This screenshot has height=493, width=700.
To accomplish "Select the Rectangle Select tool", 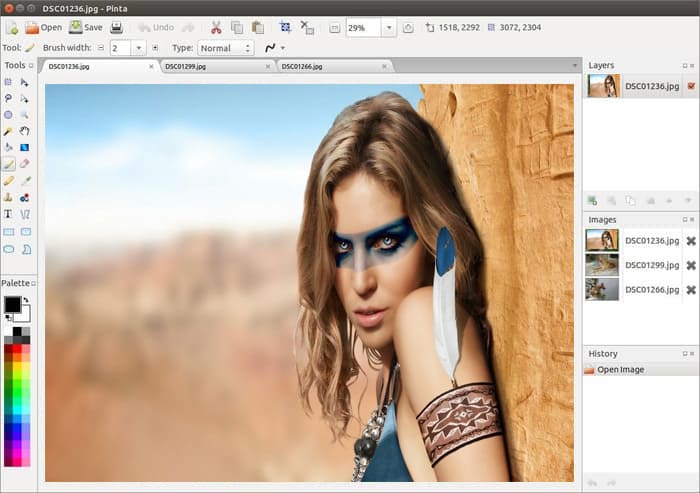I will coord(8,82).
